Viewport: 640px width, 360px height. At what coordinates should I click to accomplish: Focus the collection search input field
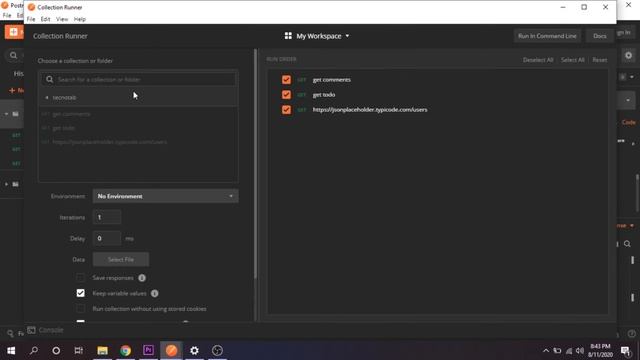click(139, 79)
